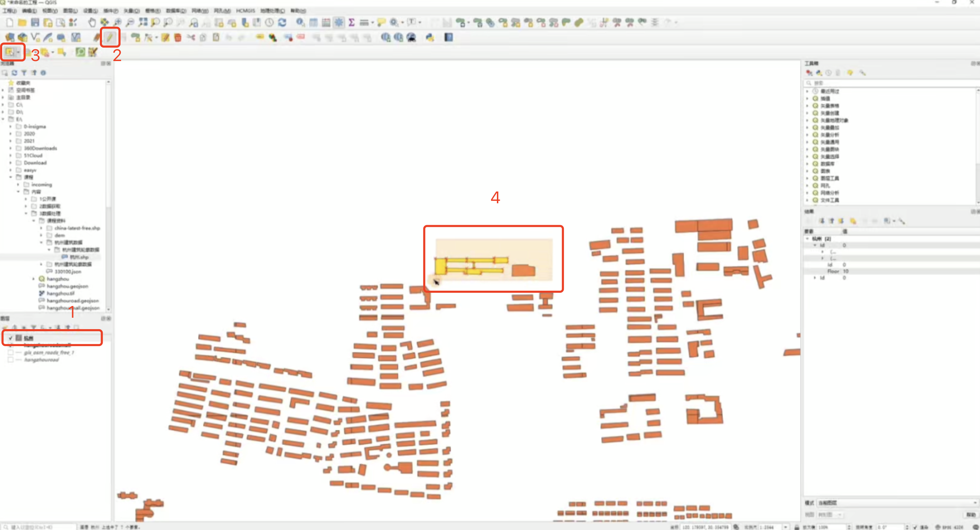This screenshot has height=530, width=980.
Task: Expand the Download folder in browser
Action: pos(11,163)
